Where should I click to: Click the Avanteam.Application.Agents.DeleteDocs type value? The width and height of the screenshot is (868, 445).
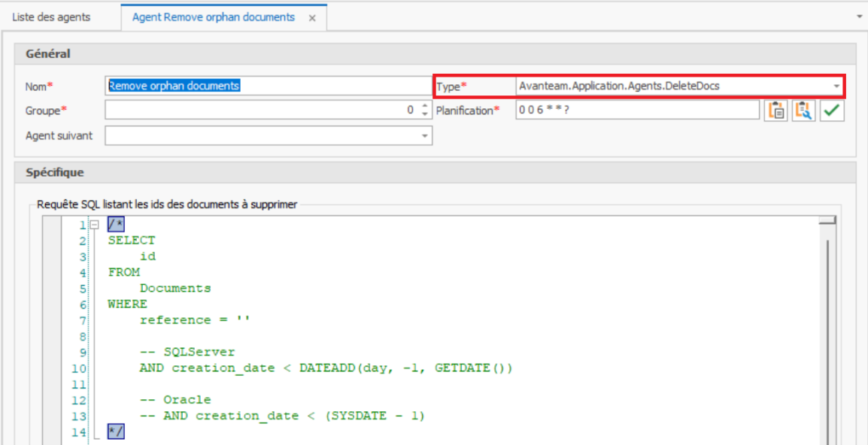[619, 86]
